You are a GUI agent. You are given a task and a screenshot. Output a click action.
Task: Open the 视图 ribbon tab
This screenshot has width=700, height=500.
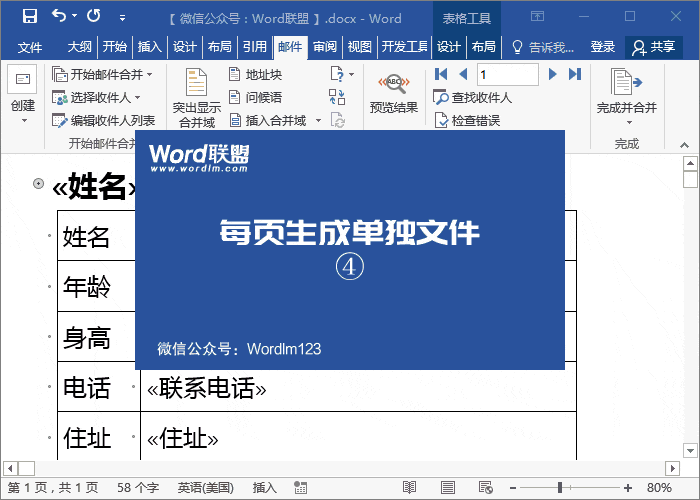pos(360,46)
